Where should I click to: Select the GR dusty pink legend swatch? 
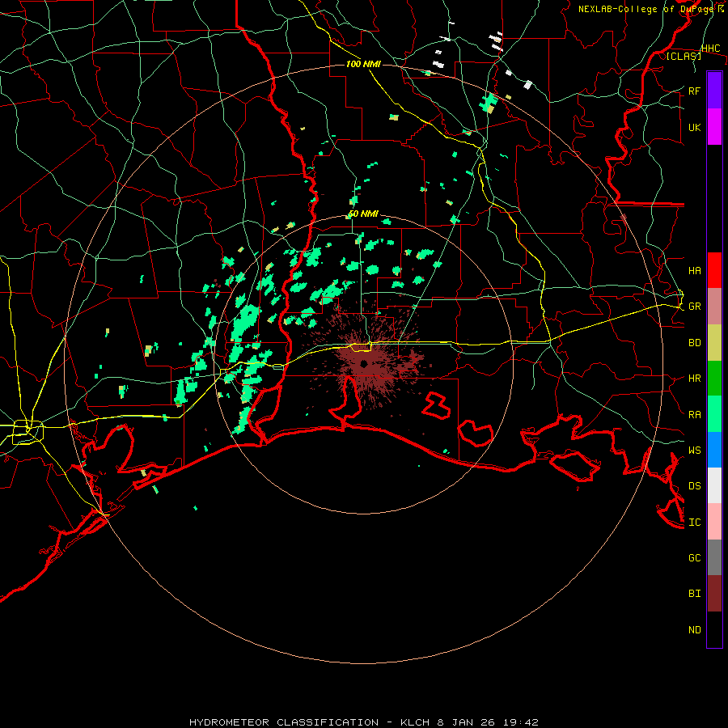click(x=714, y=307)
